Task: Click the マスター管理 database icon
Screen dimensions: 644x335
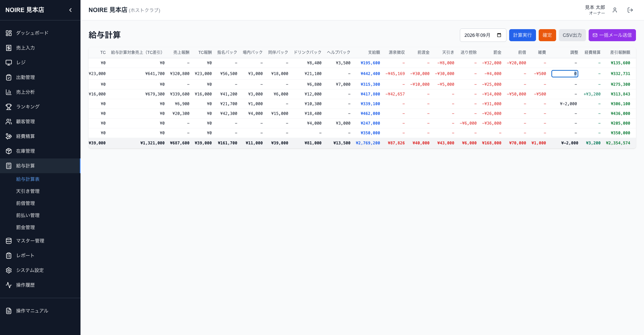Action: coord(9,241)
